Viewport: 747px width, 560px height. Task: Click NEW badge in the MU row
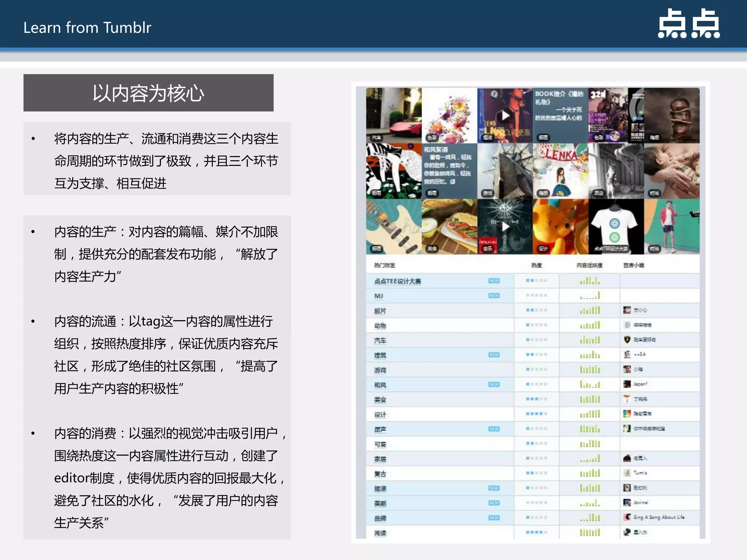click(x=494, y=295)
